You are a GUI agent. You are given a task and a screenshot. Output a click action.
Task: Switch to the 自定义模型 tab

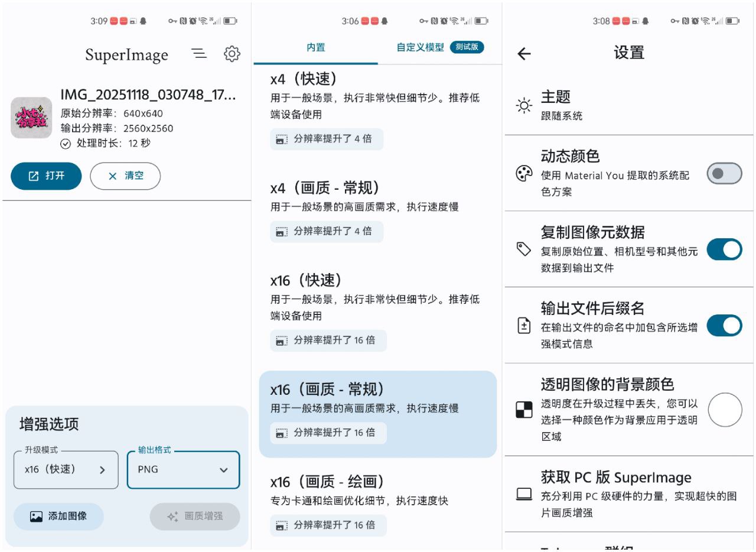click(421, 47)
